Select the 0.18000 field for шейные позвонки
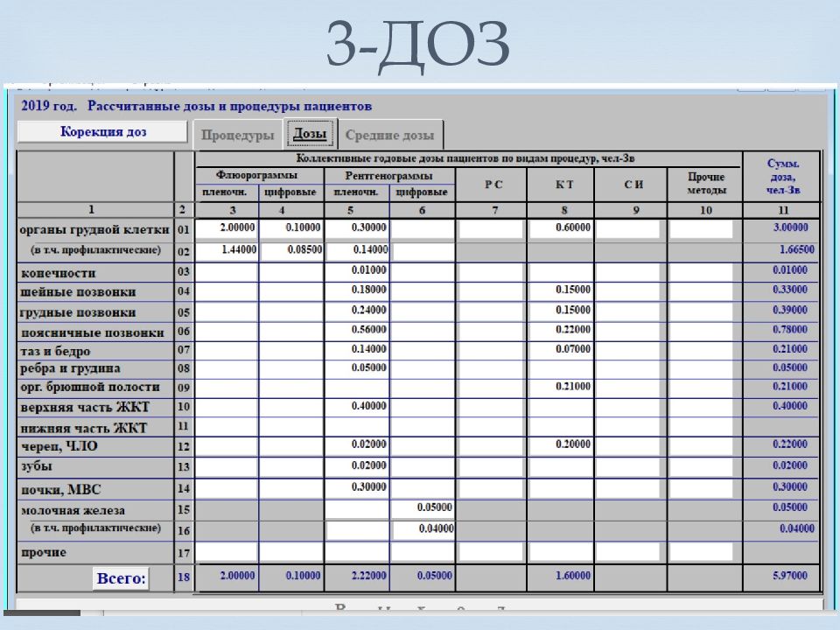The width and height of the screenshot is (840, 630). pyautogui.click(x=357, y=290)
